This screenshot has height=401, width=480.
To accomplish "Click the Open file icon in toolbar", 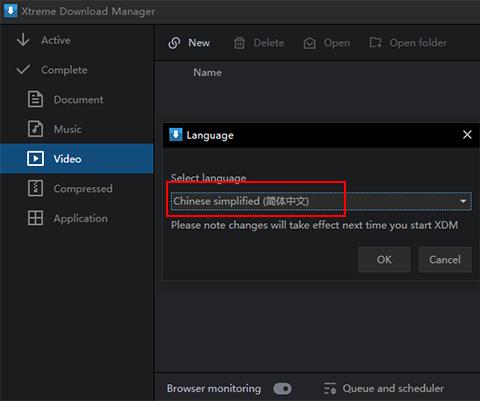I will click(x=309, y=43).
